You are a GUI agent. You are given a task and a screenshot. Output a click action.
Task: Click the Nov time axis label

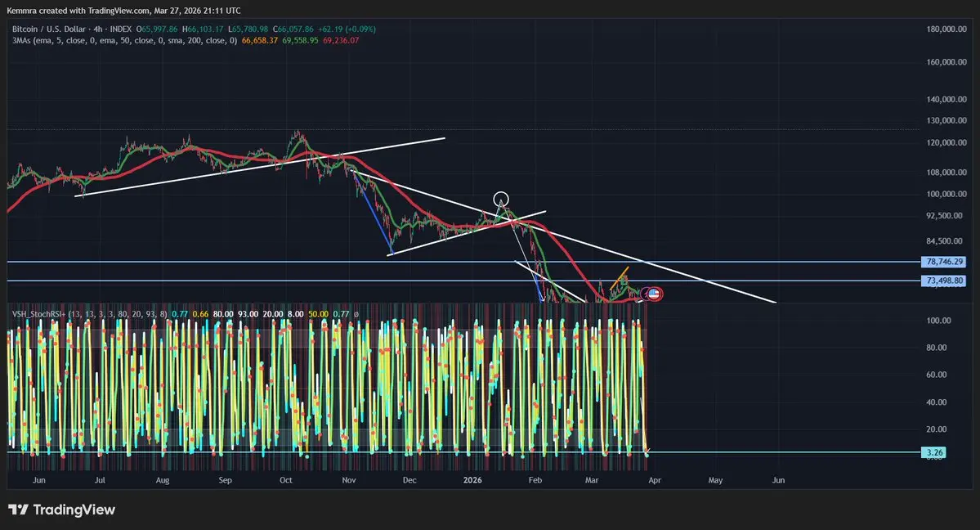tap(349, 480)
